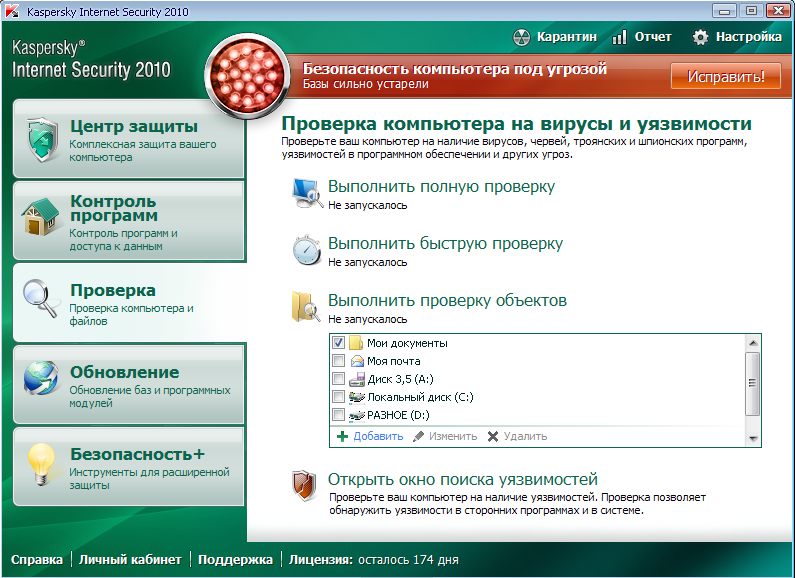Click the Обновление globe icon
Viewport: 795px width, 578px height.
click(41, 378)
